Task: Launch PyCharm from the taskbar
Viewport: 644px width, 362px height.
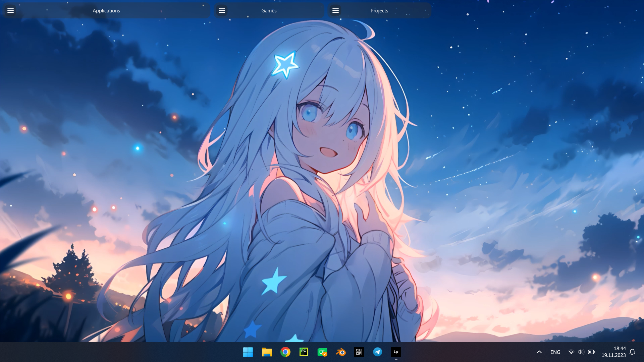Action: [304, 352]
